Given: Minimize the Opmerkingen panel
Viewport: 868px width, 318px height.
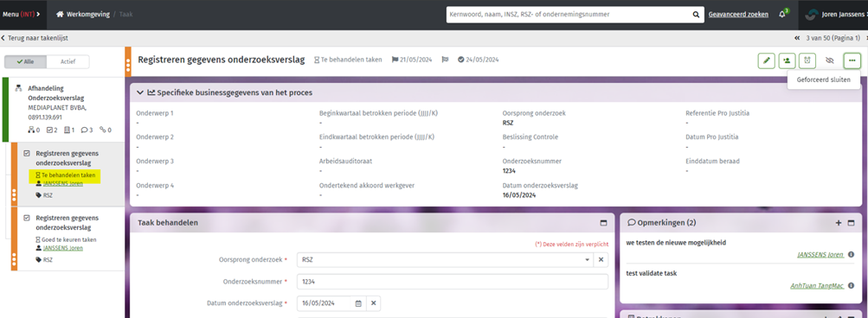Looking at the screenshot, I should 851,223.
